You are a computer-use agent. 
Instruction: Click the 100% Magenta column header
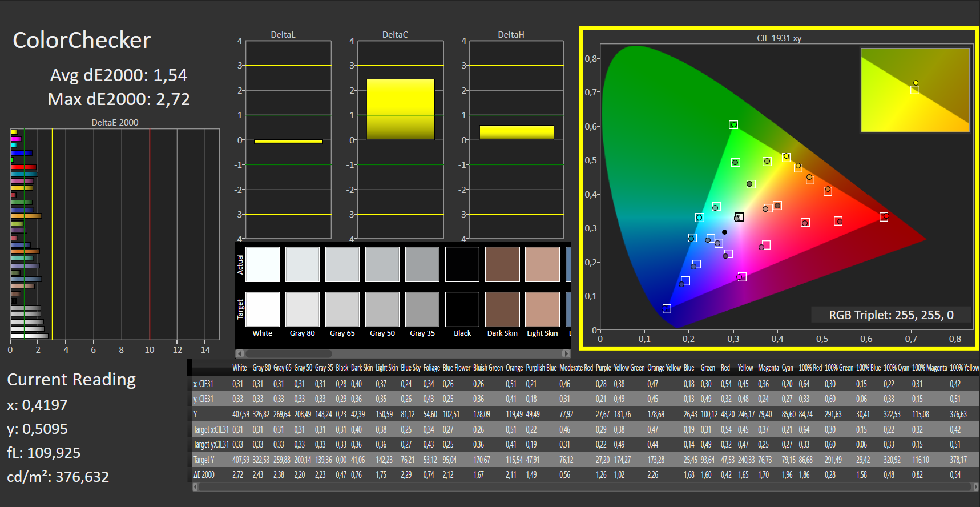[929, 368]
